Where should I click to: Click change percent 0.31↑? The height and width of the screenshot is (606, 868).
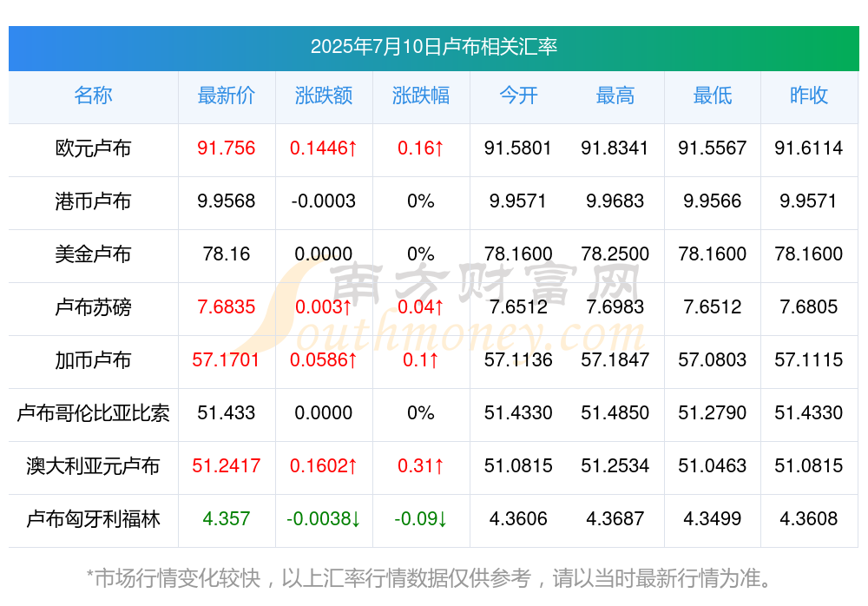tap(421, 466)
